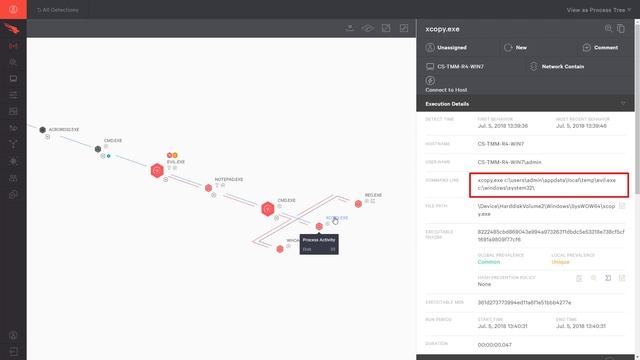Click the red circular icon above the Falcon logo

[13, 9]
